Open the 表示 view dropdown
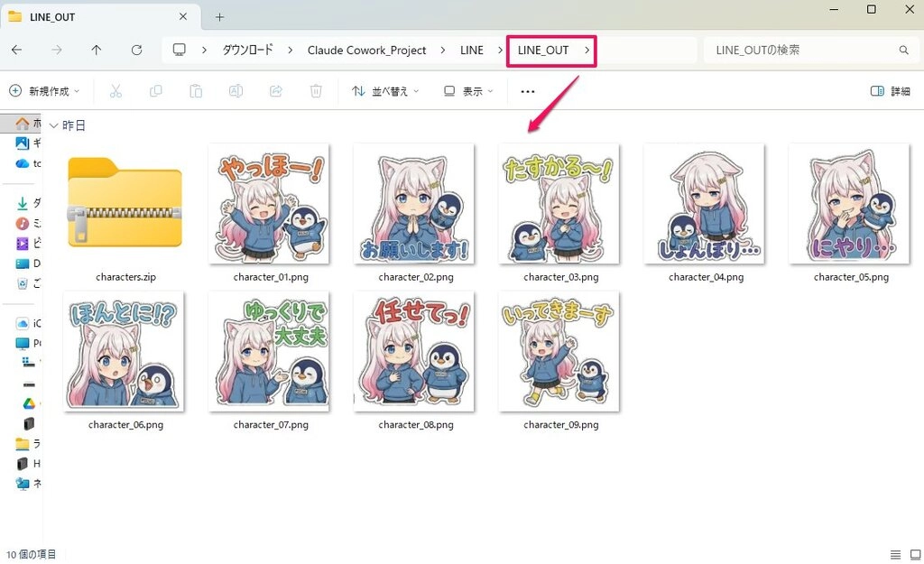This screenshot has height=564, width=924. pos(468,91)
